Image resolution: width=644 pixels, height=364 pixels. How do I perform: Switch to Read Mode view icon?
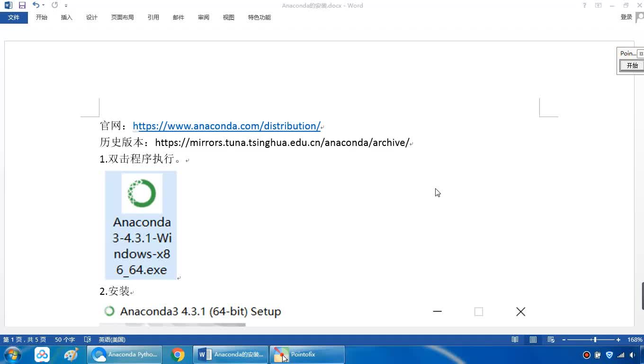515,340
